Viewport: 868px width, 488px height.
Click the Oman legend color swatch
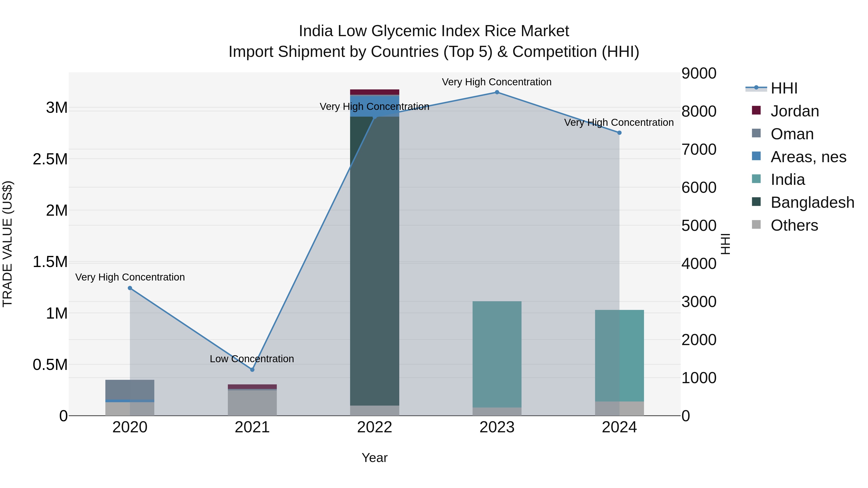(756, 133)
